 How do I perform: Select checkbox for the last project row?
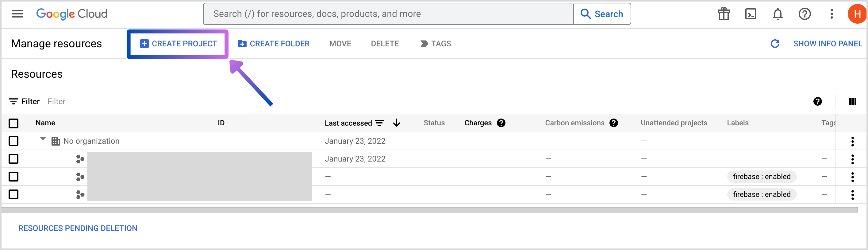13,194
